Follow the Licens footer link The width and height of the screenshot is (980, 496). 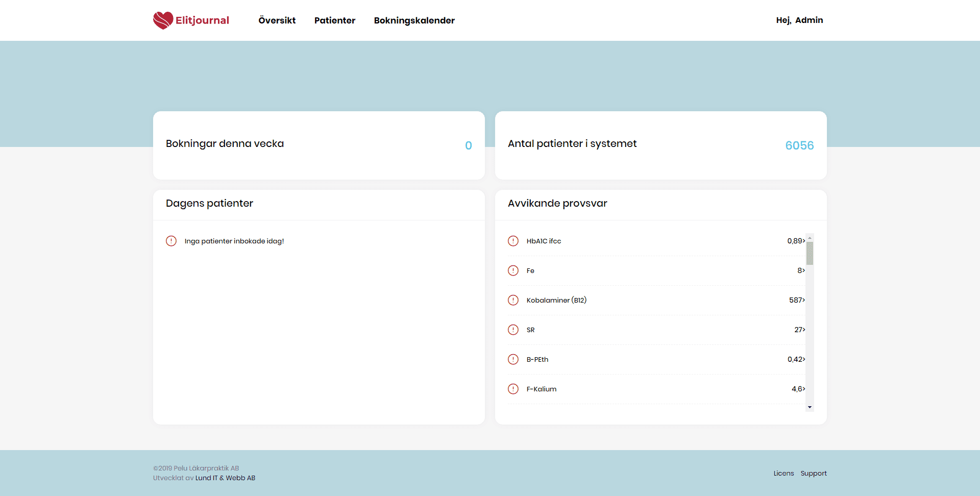(783, 473)
